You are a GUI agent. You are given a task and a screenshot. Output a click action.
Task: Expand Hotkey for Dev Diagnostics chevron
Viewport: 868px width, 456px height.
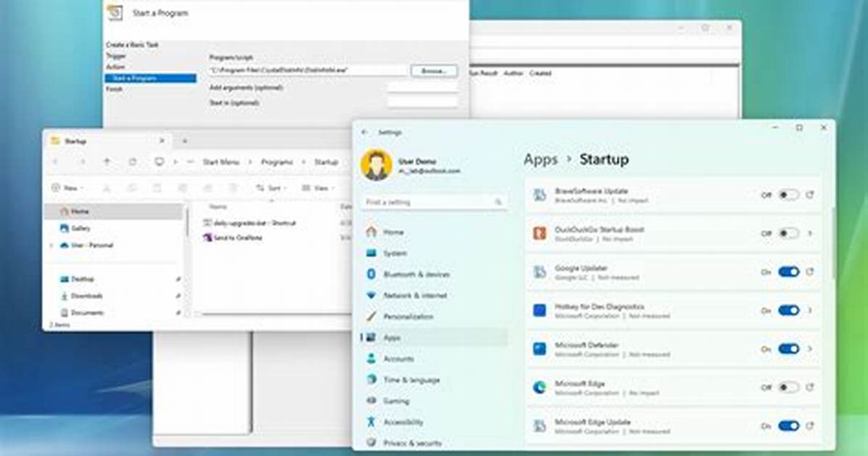tap(810, 310)
